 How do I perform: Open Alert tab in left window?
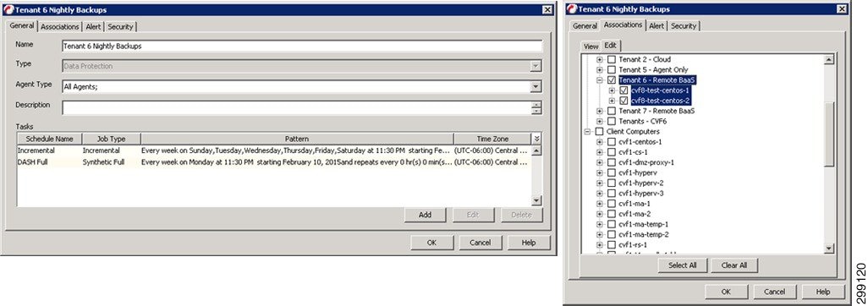[94, 26]
